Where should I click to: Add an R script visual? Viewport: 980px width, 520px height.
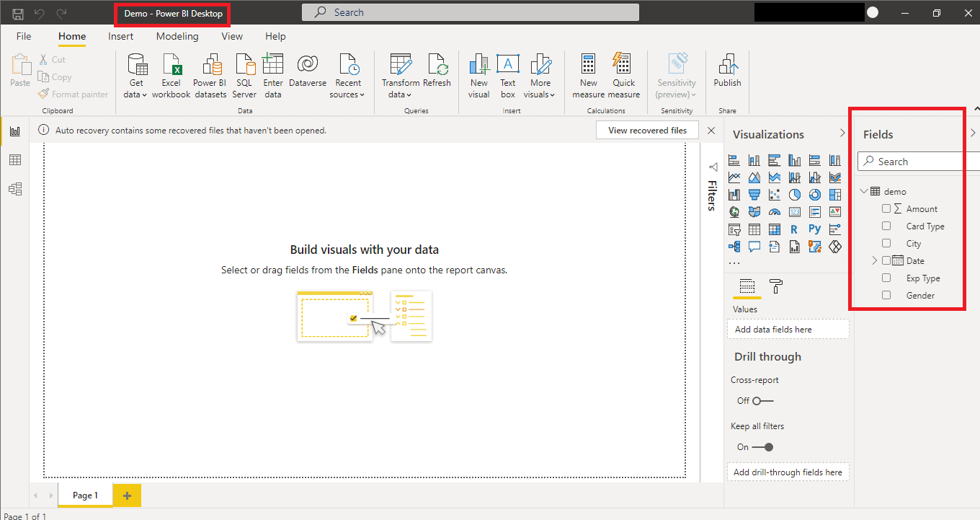pos(793,229)
